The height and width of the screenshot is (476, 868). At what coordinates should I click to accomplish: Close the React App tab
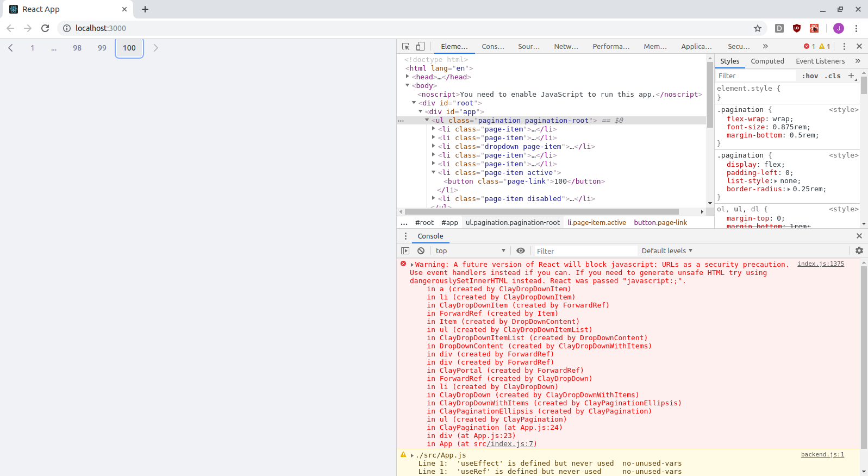pyautogui.click(x=124, y=9)
